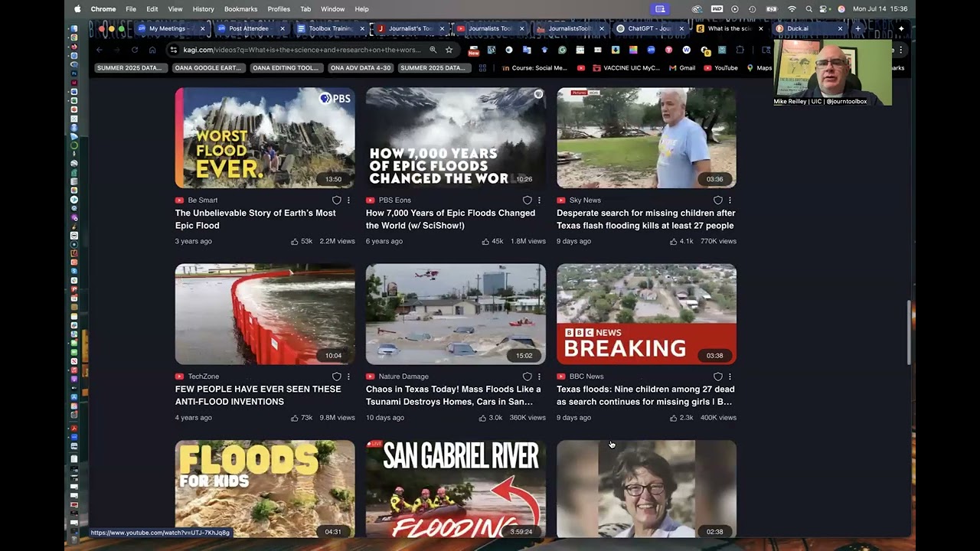Reload the Kagi page

click(135, 50)
